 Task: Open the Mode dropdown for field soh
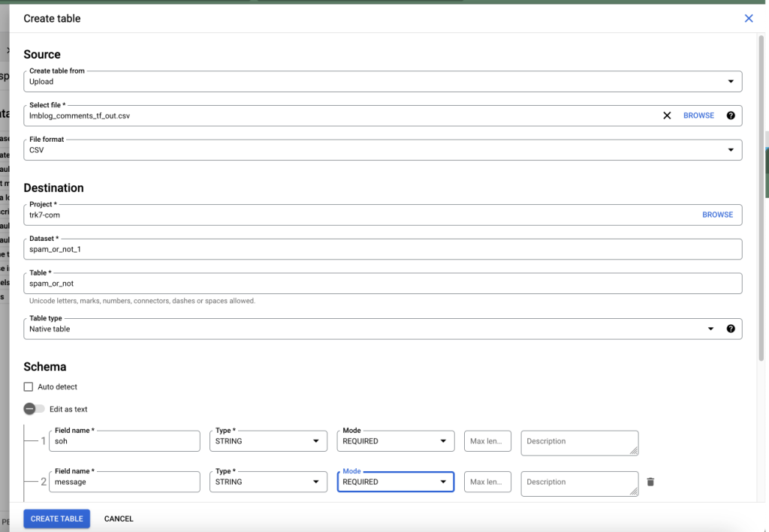pos(395,441)
